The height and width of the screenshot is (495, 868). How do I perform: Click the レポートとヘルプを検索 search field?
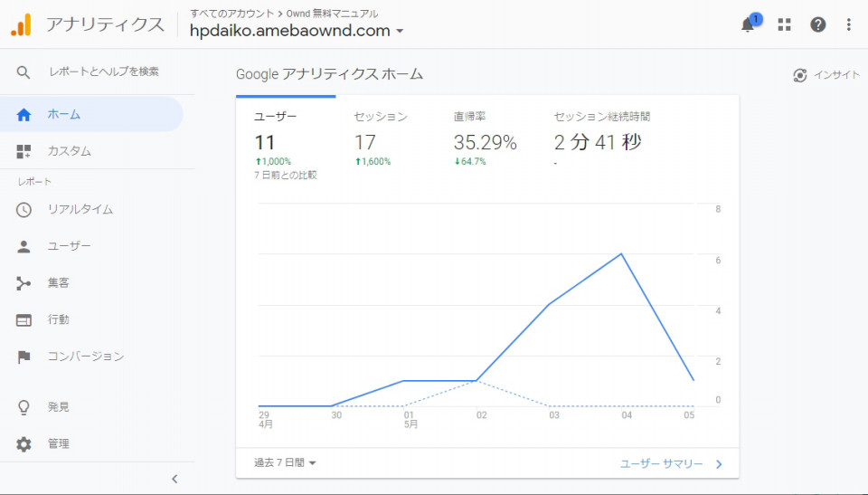point(104,72)
